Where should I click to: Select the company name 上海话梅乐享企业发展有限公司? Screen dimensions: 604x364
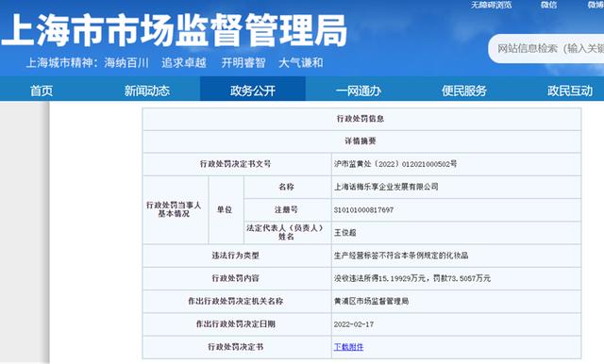point(386,187)
